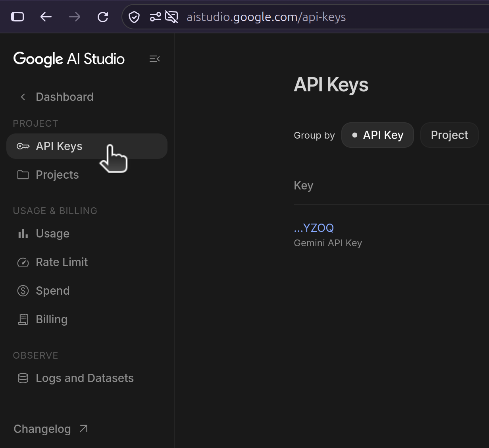489x448 pixels.
Task: Click the database Logs and Datasets icon
Action: [23, 378]
